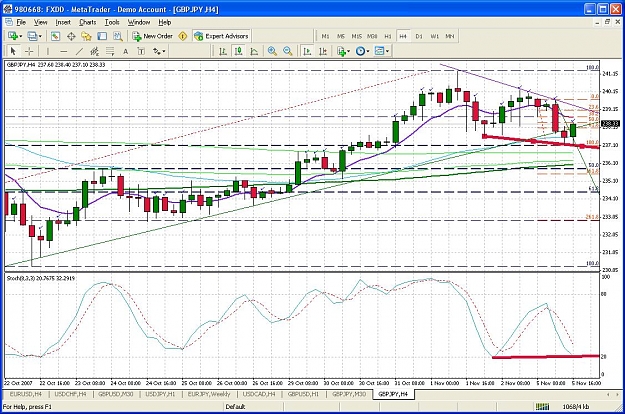Set timeframe to W1

coord(434,36)
